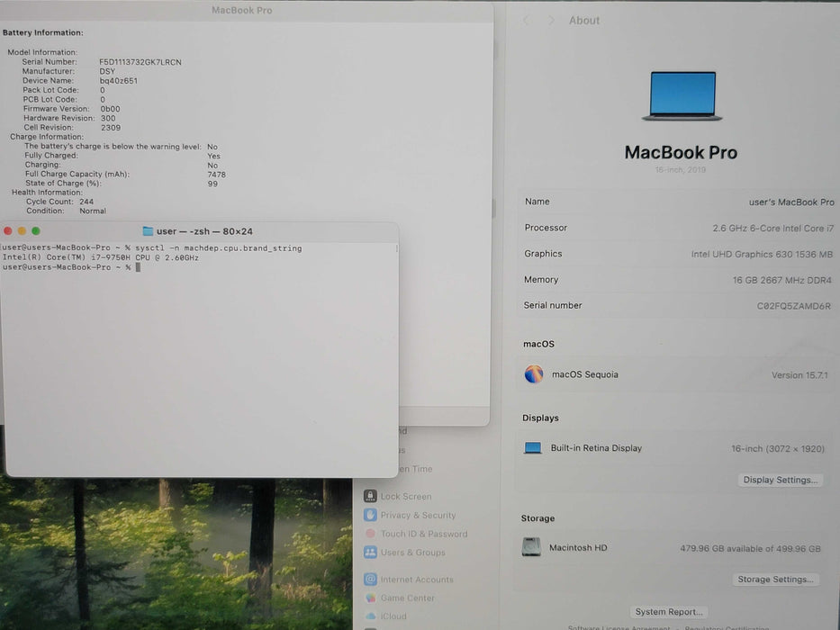Open Storage Settings button
Viewport: 840px width, 630px height.
tap(775, 579)
